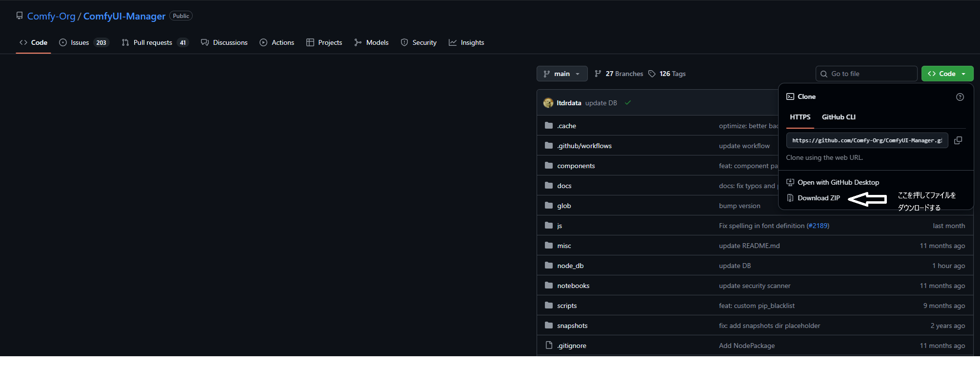Open the docs folder
The height and width of the screenshot is (384, 980).
click(x=564, y=186)
